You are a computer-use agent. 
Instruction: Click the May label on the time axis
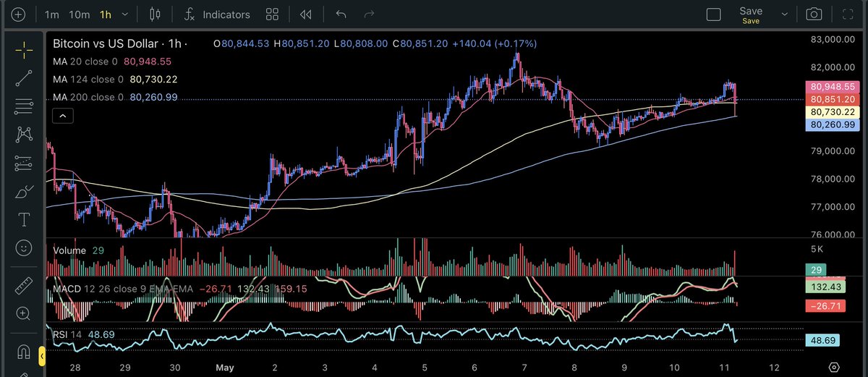[x=225, y=367]
